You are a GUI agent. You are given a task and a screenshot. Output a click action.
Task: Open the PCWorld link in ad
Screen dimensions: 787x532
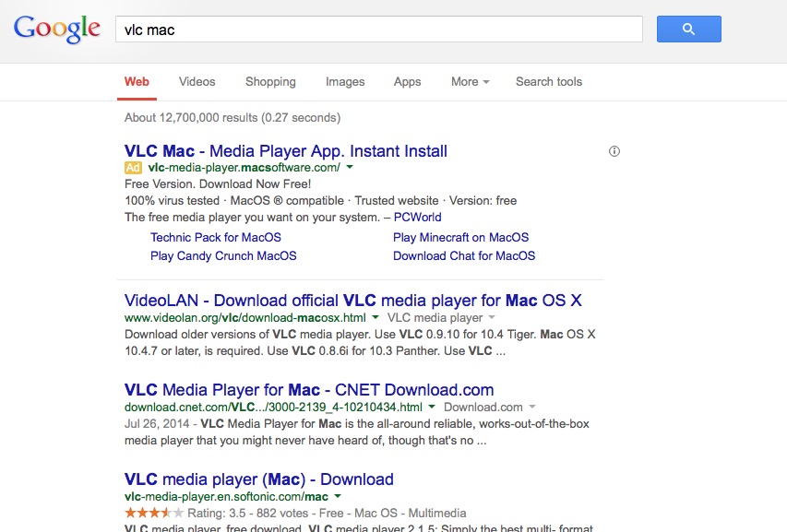pos(418,217)
